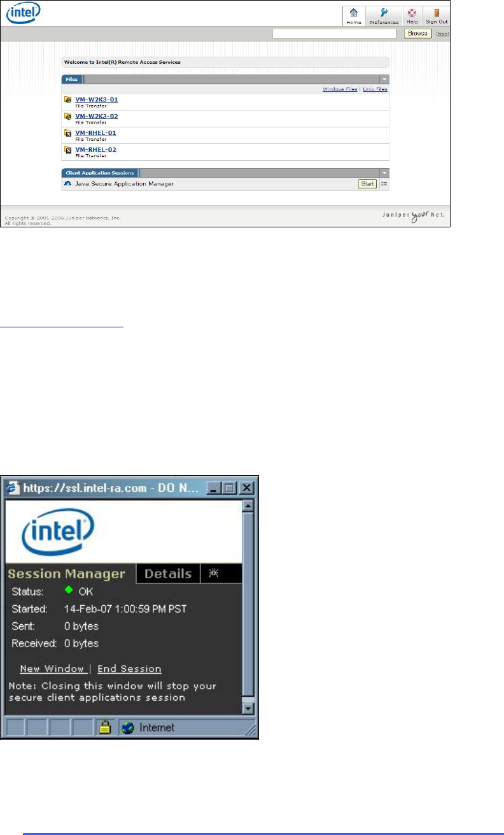This screenshot has width=504, height=835.
Task: Click the 'Internet' zone label in status bar
Action: tap(157, 727)
